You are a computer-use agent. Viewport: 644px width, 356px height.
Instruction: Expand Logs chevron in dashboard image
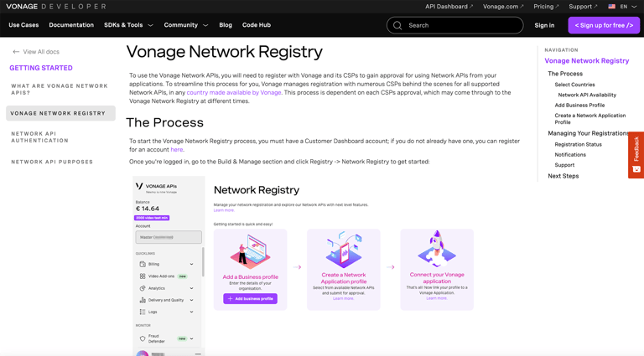click(x=191, y=312)
